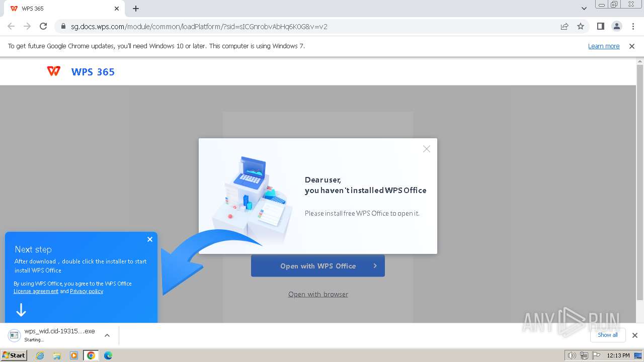This screenshot has width=644, height=362.
Task: Open the Windows Start menu
Action: [14, 355]
